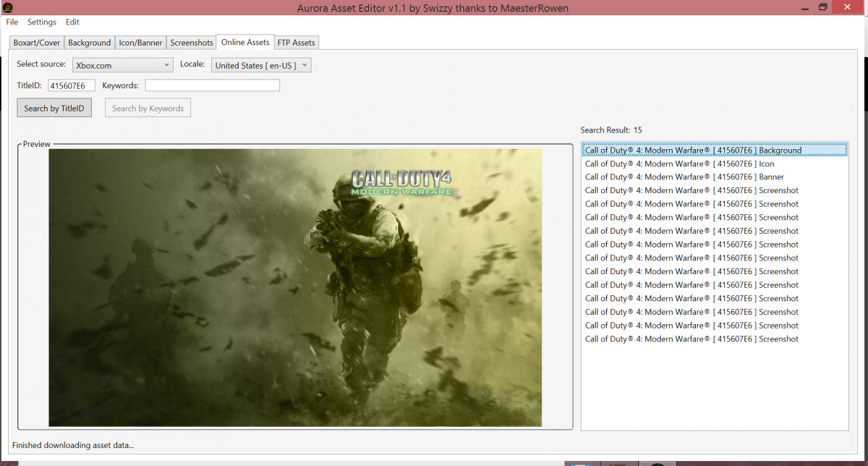Select the Online Assets tab
This screenshot has width=868, height=466.
point(246,42)
